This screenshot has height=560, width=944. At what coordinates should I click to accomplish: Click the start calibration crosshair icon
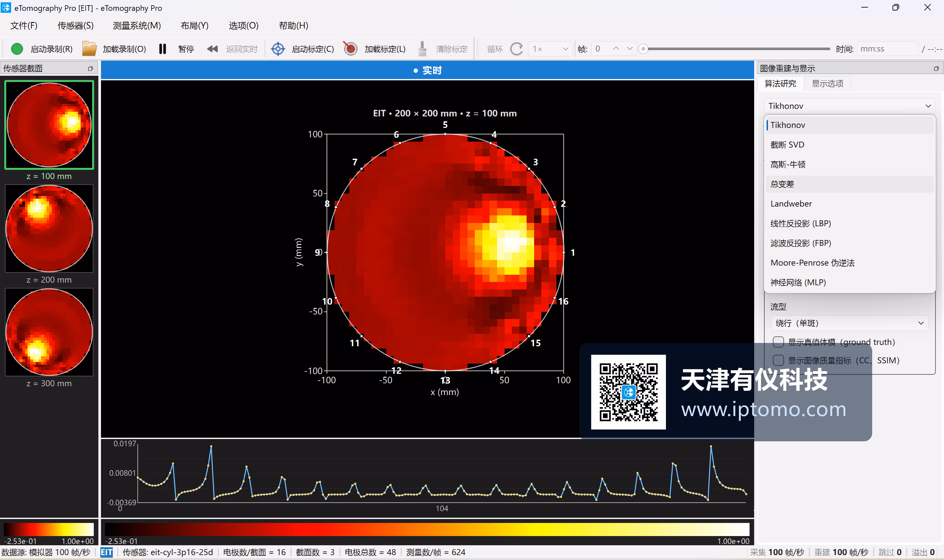(278, 49)
